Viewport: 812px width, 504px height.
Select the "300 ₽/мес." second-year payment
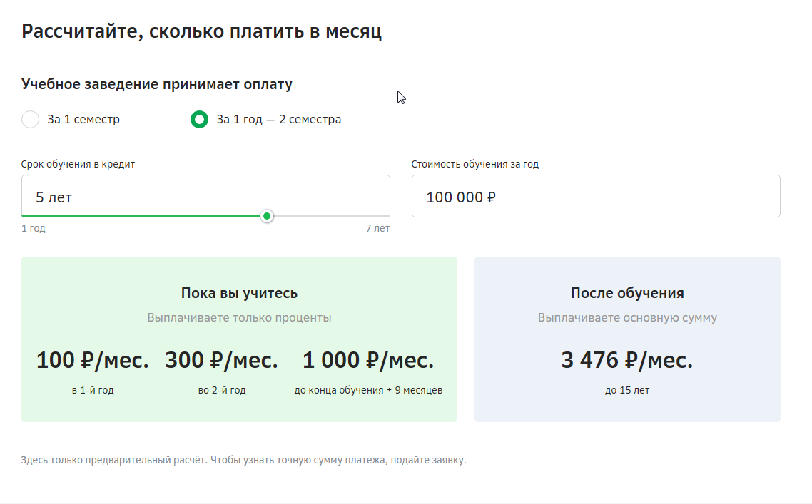pos(221,360)
